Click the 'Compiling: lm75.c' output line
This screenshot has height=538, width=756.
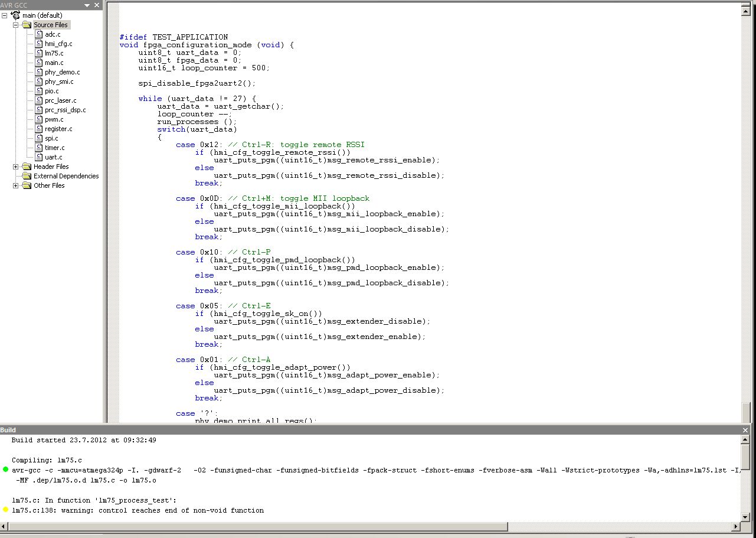coord(47,460)
